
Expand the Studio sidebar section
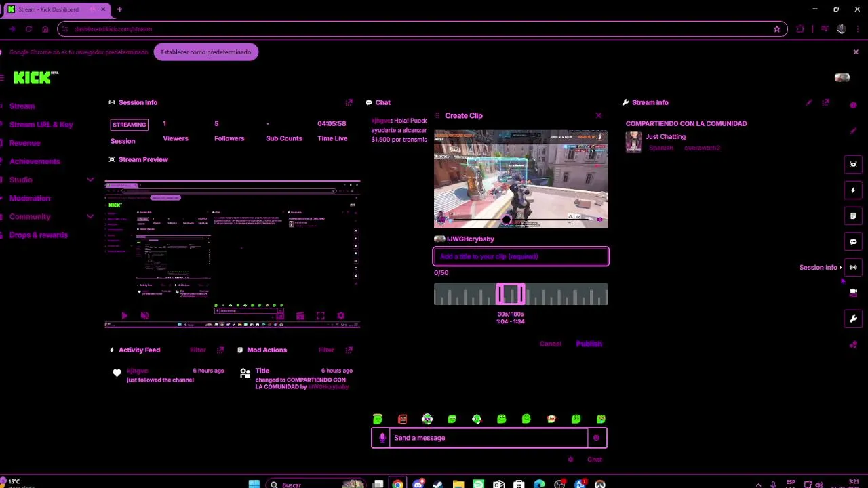[x=90, y=180]
